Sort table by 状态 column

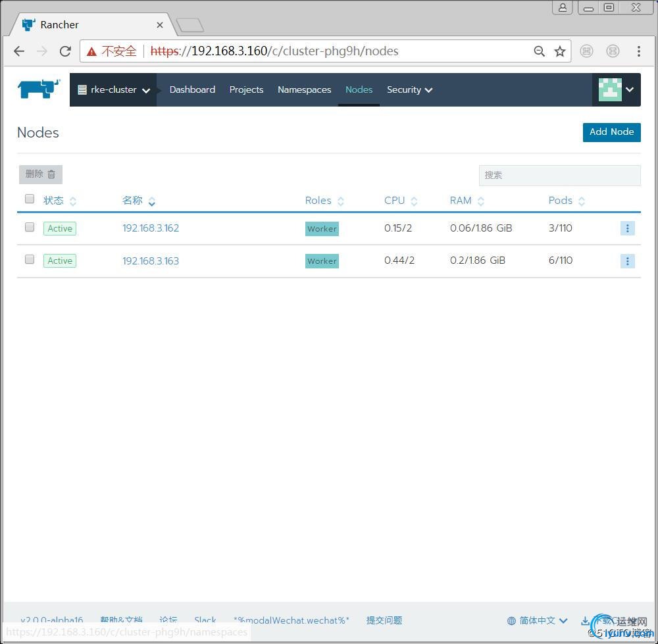coord(60,201)
